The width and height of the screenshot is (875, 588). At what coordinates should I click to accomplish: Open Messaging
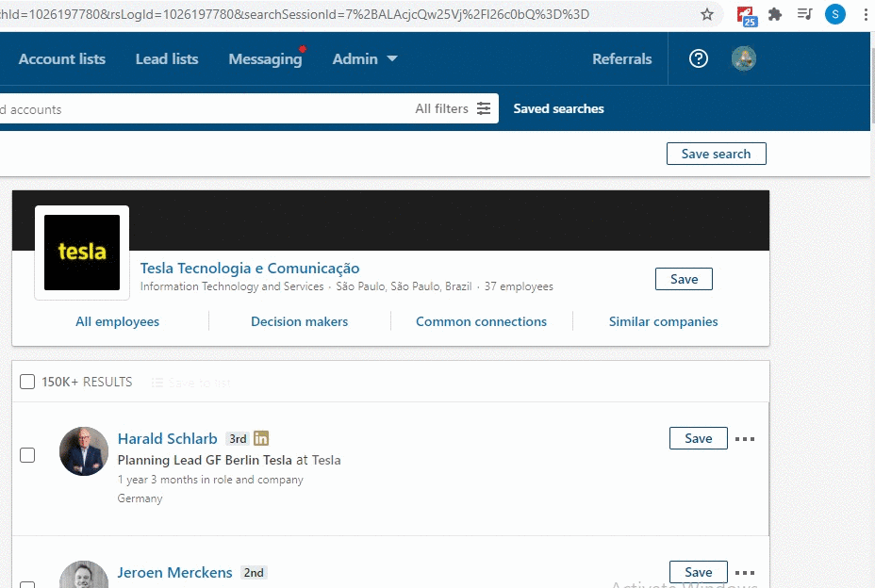tap(265, 59)
